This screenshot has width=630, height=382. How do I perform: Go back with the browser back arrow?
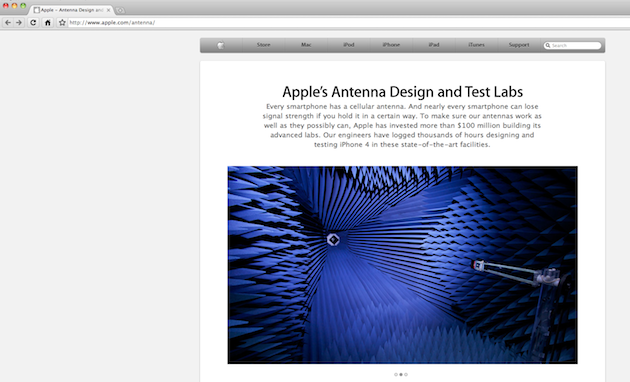[x=8, y=22]
